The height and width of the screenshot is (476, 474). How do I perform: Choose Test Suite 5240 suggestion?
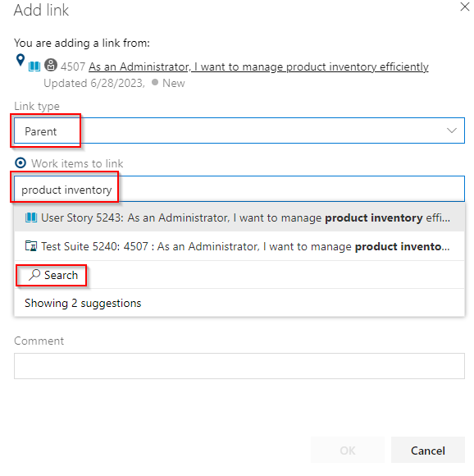(239, 246)
